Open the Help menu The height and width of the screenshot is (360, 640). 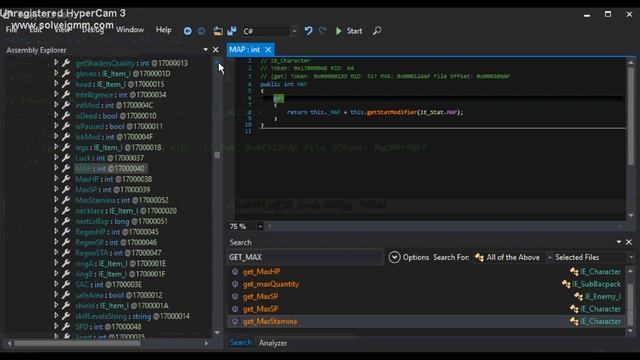pyautogui.click(x=164, y=30)
